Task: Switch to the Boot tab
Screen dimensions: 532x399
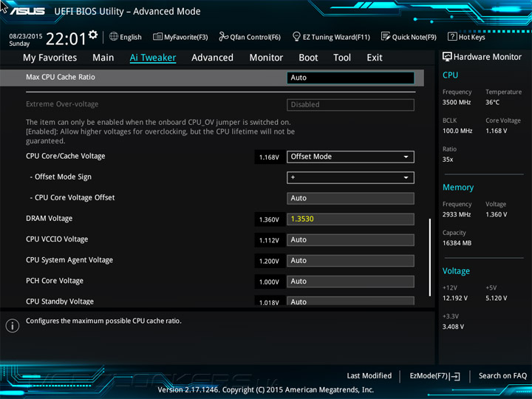Action: point(308,58)
